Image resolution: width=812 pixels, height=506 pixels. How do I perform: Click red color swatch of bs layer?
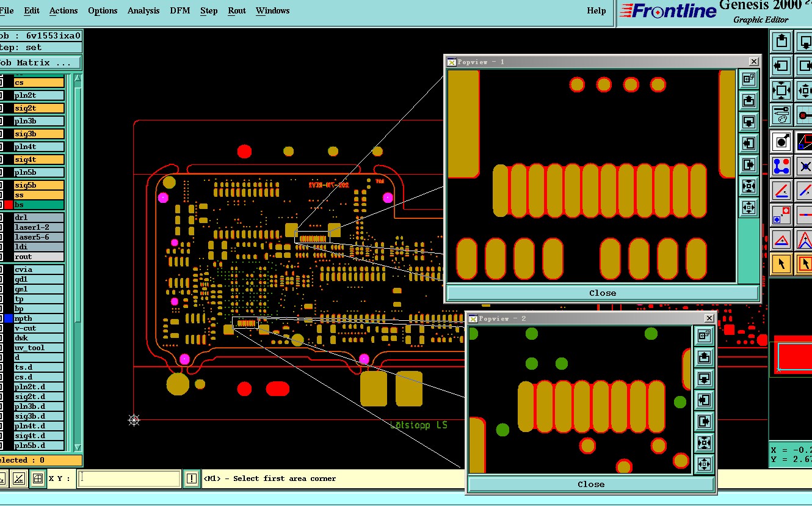pos(9,205)
